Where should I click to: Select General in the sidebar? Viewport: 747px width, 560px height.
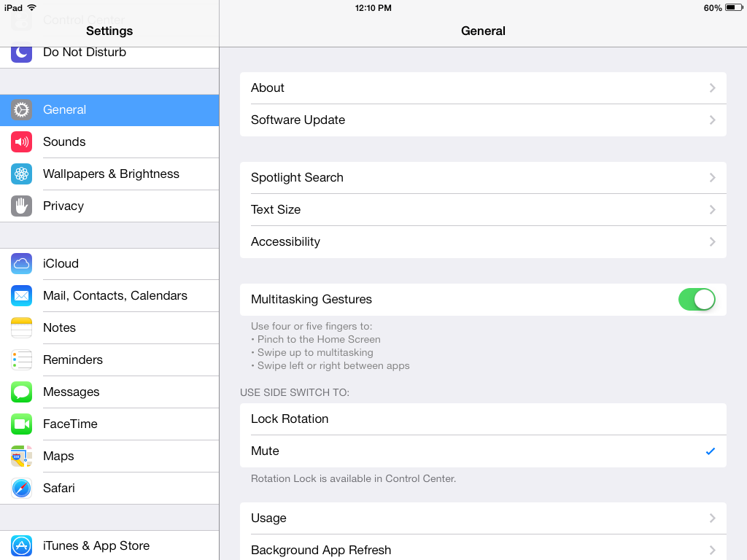109,110
